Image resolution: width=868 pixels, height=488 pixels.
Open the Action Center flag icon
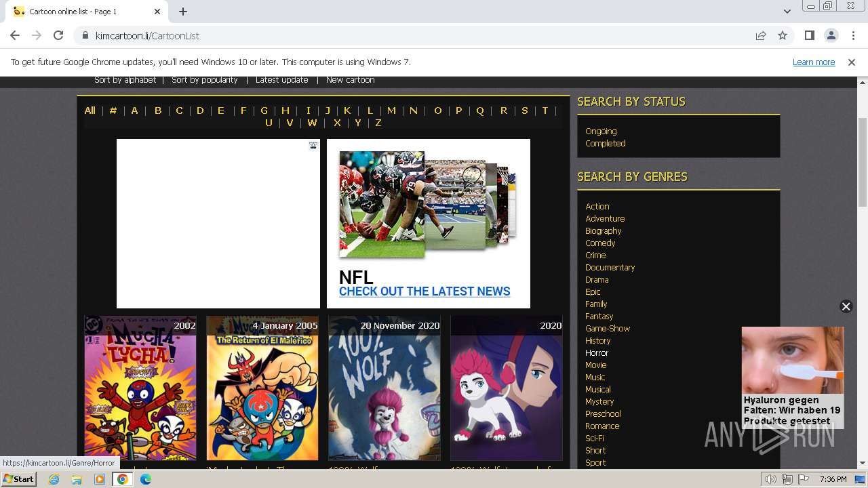tap(804, 479)
